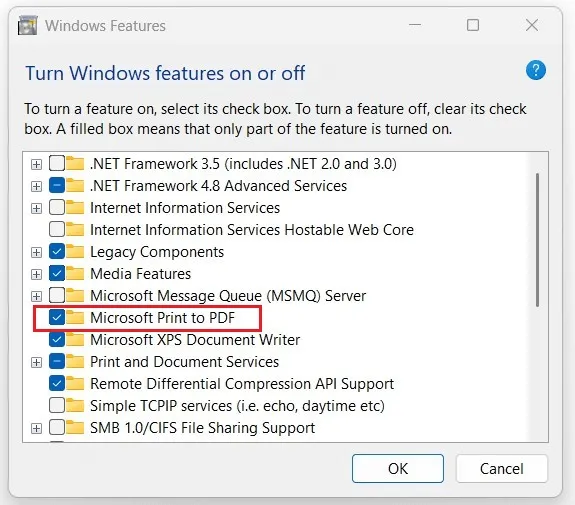The image size is (575, 505).
Task: Click the Legacy Components folder icon
Action: tap(75, 252)
